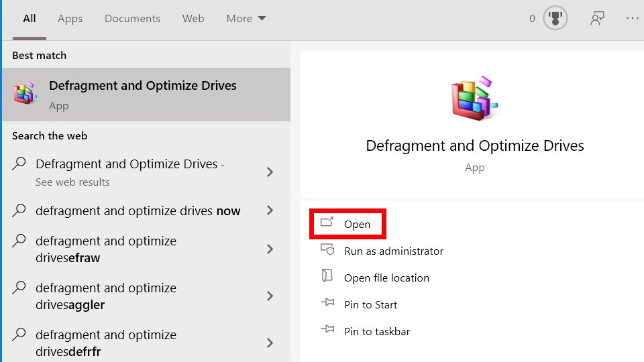The width and height of the screenshot is (644, 362).
Task: Click the large Defragment icon in preview pane
Action: (x=474, y=99)
